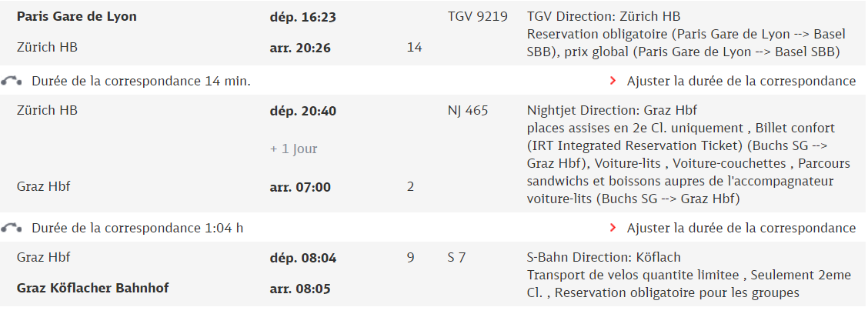Click transfer icon beside 14 min connection
The image size is (868, 314).
(x=11, y=82)
